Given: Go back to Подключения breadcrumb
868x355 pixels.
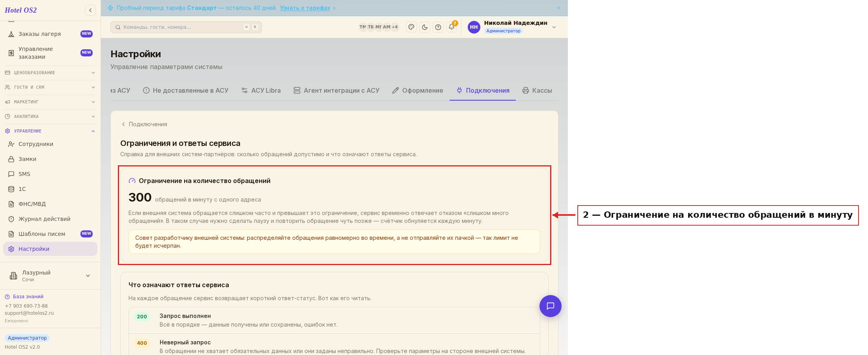Looking at the screenshot, I should click(144, 124).
